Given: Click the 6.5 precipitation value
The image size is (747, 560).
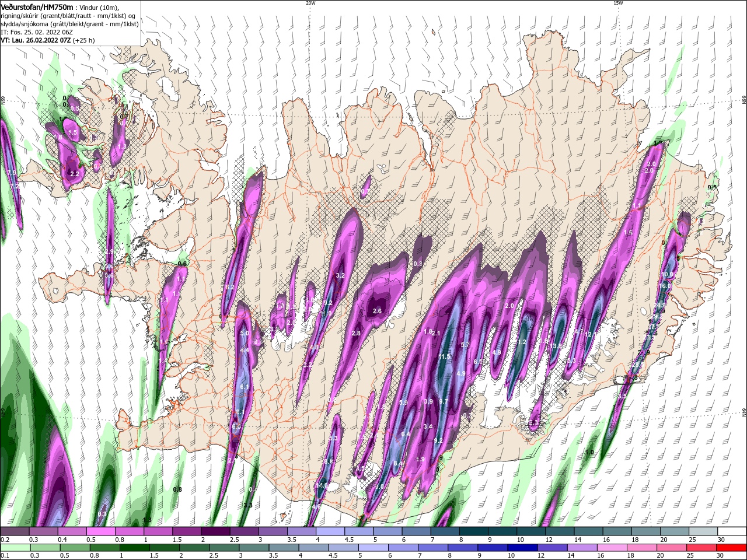Looking at the screenshot, I should coord(479,362).
